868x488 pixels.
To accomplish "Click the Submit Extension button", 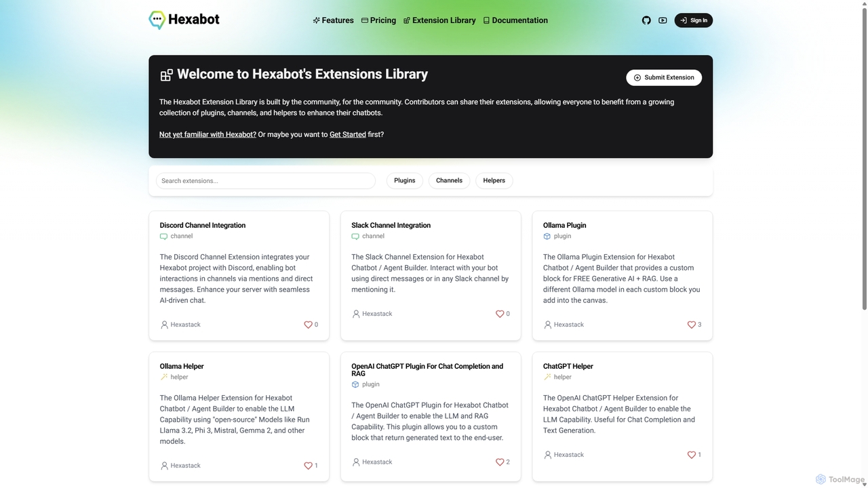I will pos(664,78).
